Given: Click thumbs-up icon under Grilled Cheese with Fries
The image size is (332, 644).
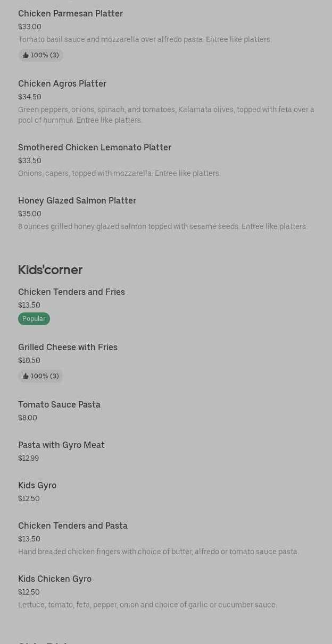Looking at the screenshot, I should (x=26, y=376).
